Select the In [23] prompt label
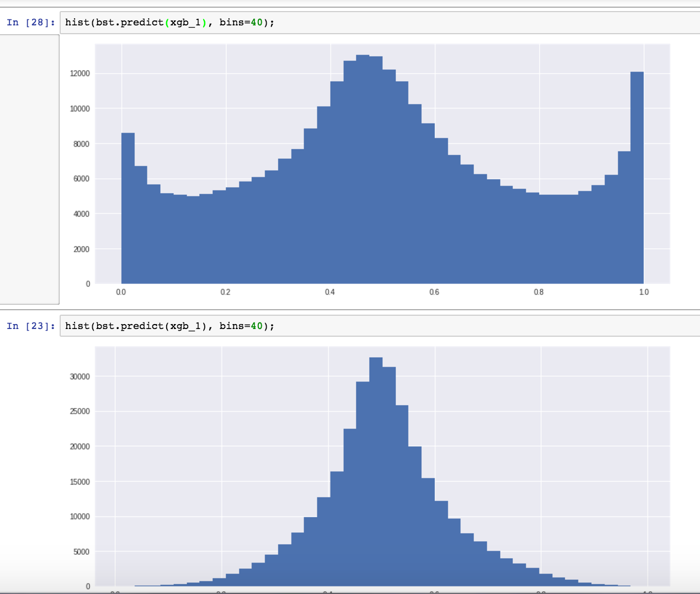 click(x=31, y=326)
